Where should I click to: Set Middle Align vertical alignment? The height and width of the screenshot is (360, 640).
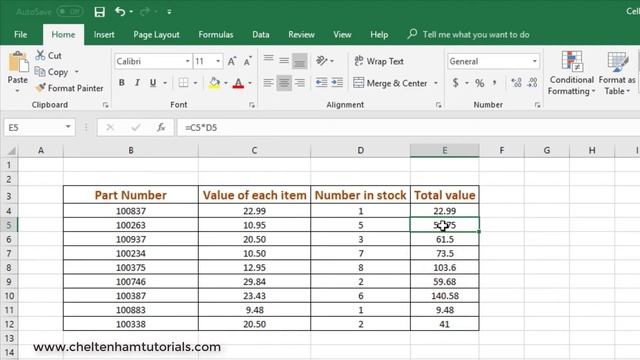click(284, 61)
